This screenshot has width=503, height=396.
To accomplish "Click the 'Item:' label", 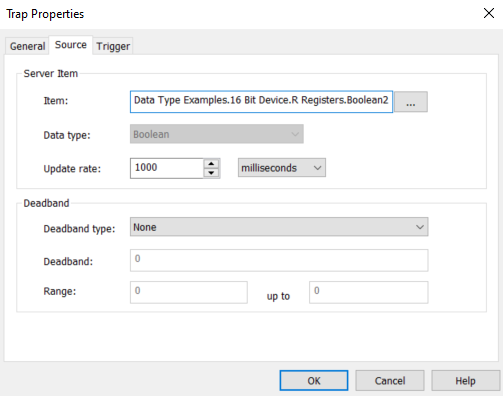I will (x=56, y=101).
